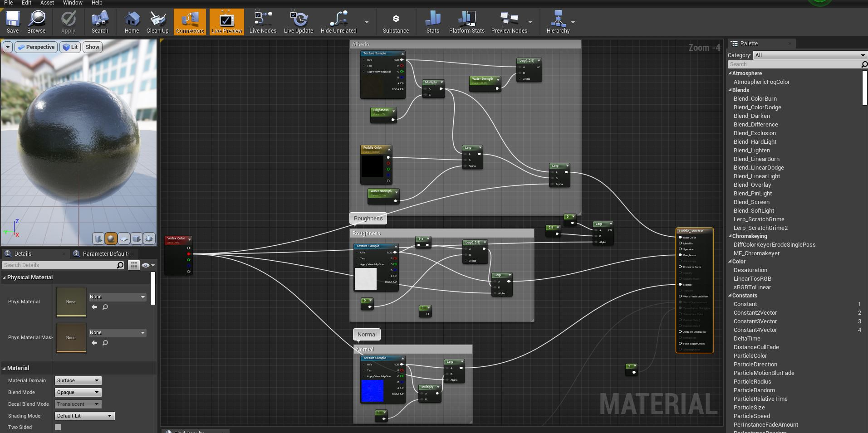Click the Search Details input field
Viewport: 868px width, 433px height.
pos(63,265)
